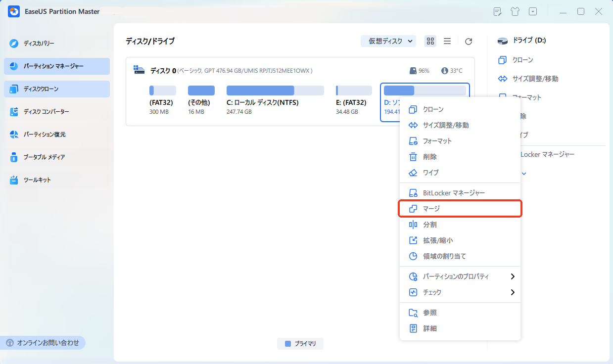Click クローン in the right panel
Image resolution: width=613 pixels, height=364 pixels.
tap(522, 60)
